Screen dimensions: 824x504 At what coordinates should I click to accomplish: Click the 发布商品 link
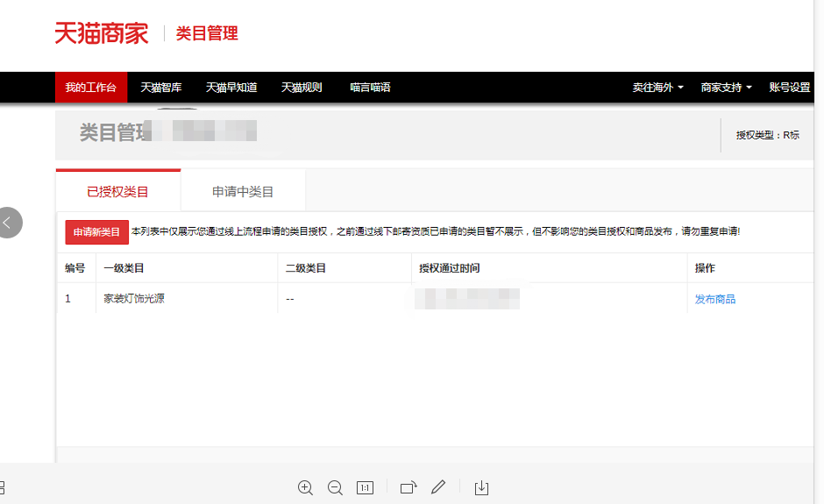[715, 299]
